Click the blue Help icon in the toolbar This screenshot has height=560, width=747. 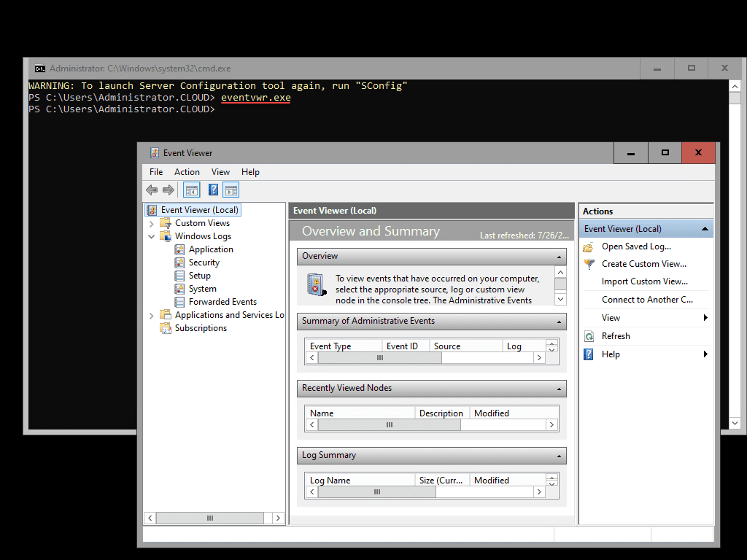click(214, 190)
